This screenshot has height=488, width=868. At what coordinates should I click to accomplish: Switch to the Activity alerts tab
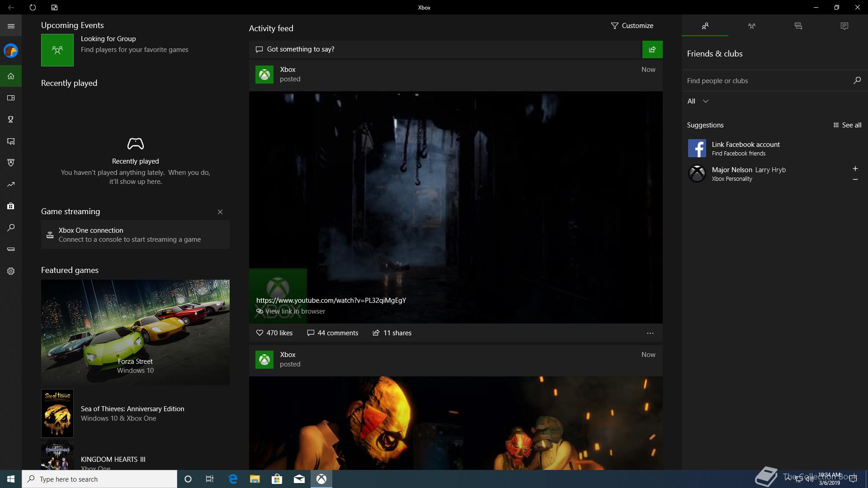click(844, 26)
